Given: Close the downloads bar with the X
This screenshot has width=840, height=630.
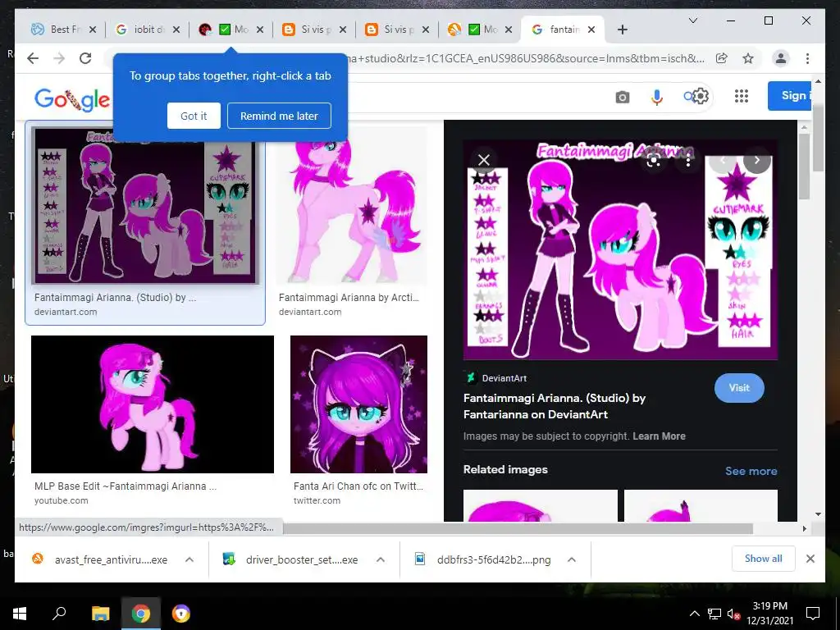Looking at the screenshot, I should (810, 559).
